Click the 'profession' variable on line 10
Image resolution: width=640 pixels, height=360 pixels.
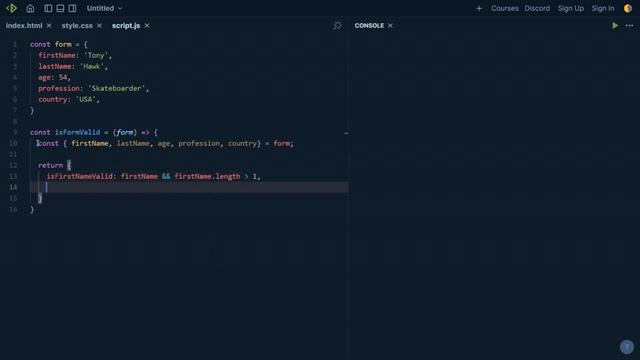pos(199,143)
